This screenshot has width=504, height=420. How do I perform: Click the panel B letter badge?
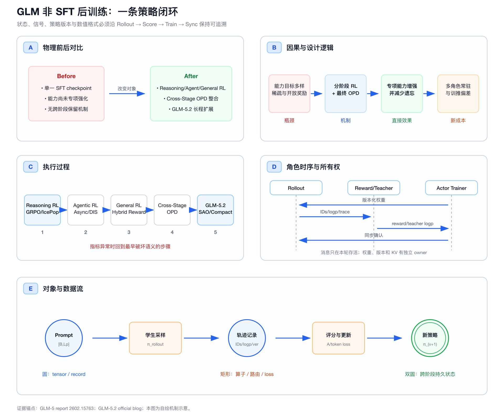(274, 48)
